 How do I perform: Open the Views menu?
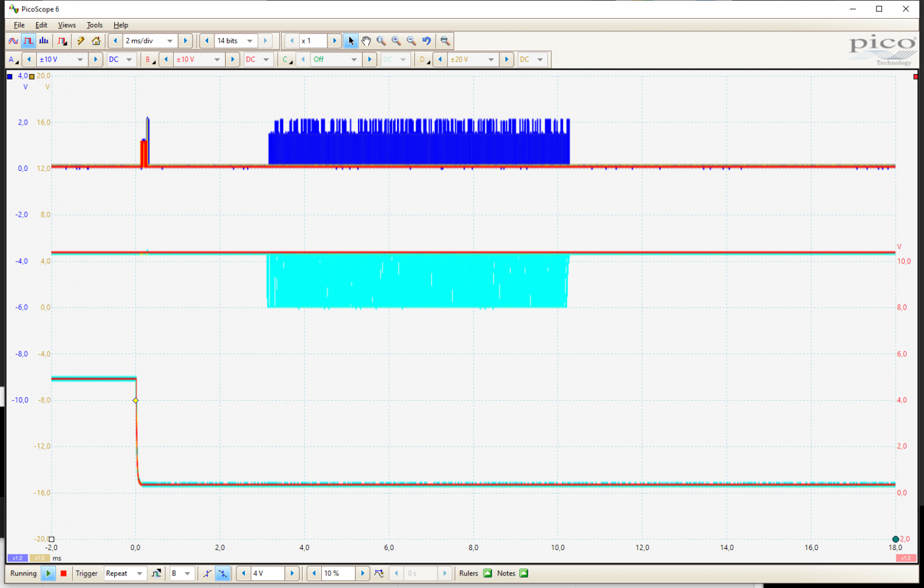(x=66, y=25)
